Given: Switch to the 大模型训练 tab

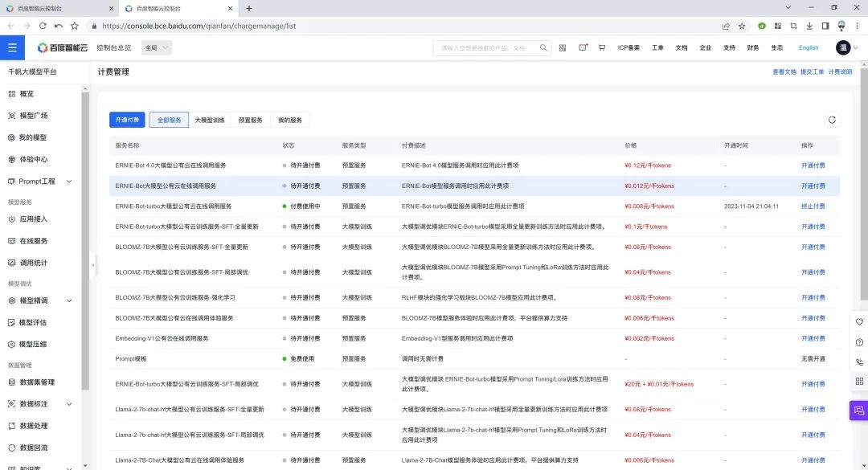Looking at the screenshot, I should [x=209, y=121].
